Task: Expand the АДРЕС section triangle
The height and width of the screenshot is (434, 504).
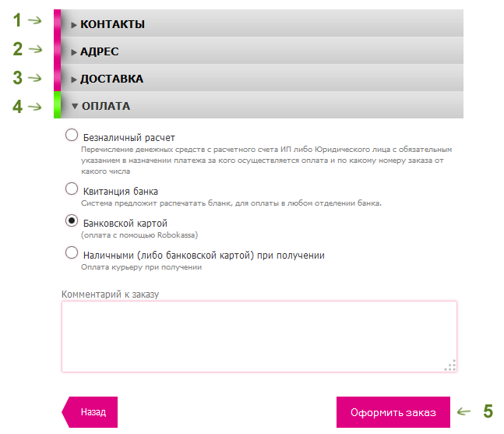Action: tap(74, 52)
